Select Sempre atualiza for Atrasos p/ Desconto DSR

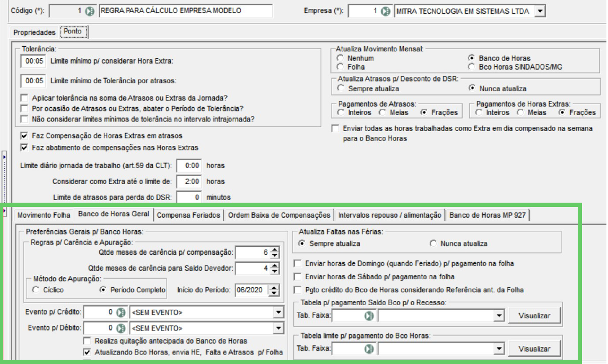click(x=341, y=88)
